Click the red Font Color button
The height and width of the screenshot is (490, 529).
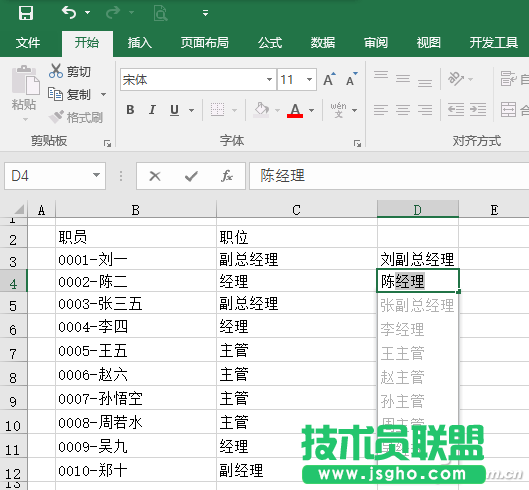295,110
